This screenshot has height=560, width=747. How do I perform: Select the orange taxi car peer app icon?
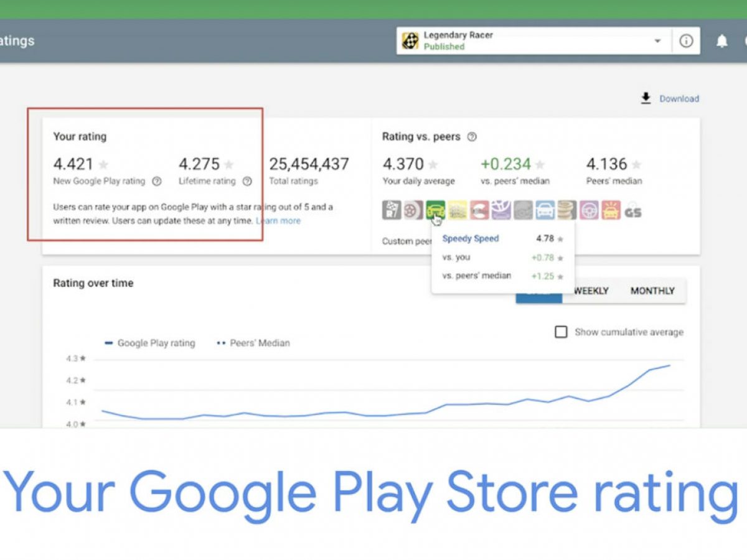tap(611, 210)
